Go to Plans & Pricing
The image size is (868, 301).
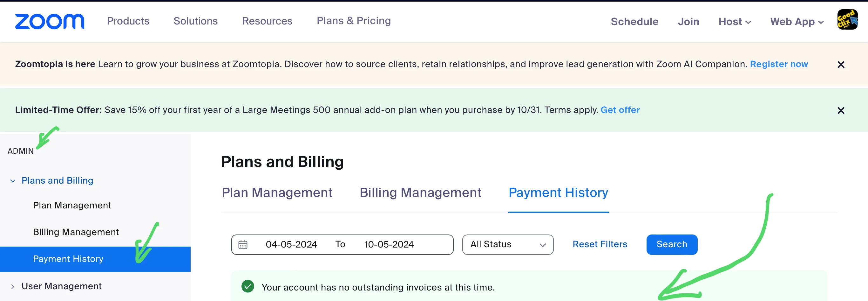354,21
